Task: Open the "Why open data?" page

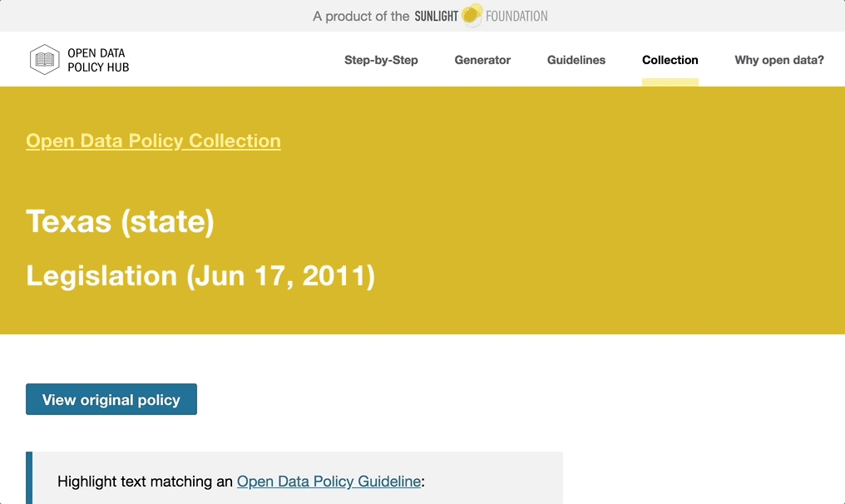Action: click(779, 60)
